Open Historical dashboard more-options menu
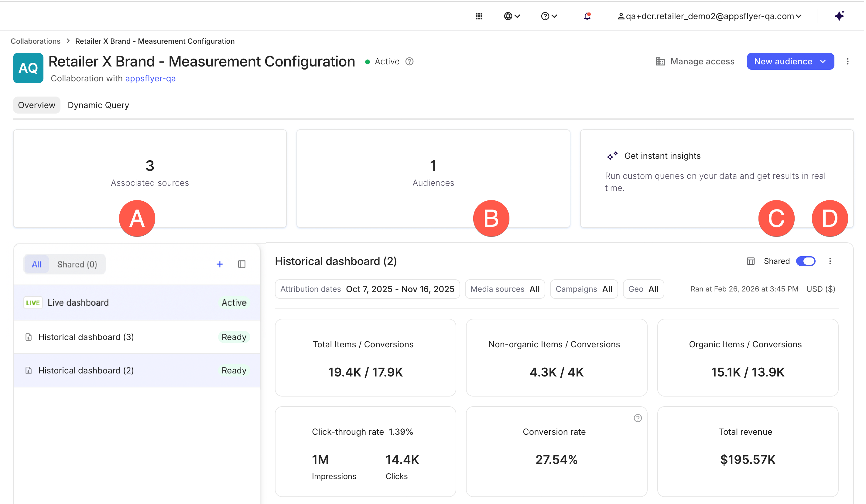866x504 pixels. coord(830,261)
